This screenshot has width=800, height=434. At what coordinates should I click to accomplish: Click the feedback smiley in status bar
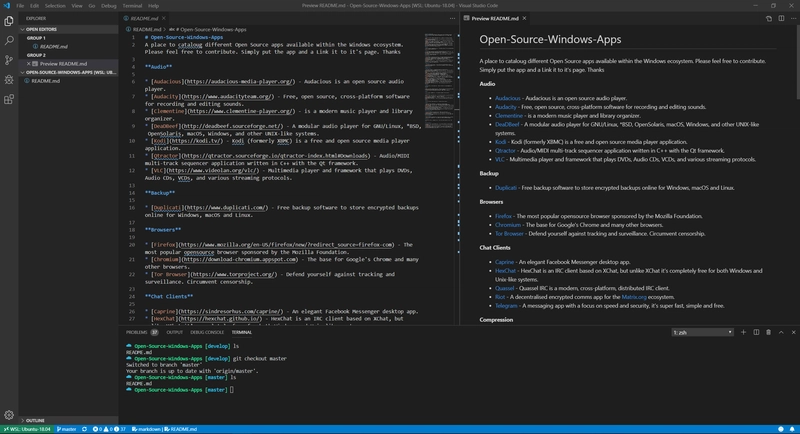(x=781, y=429)
